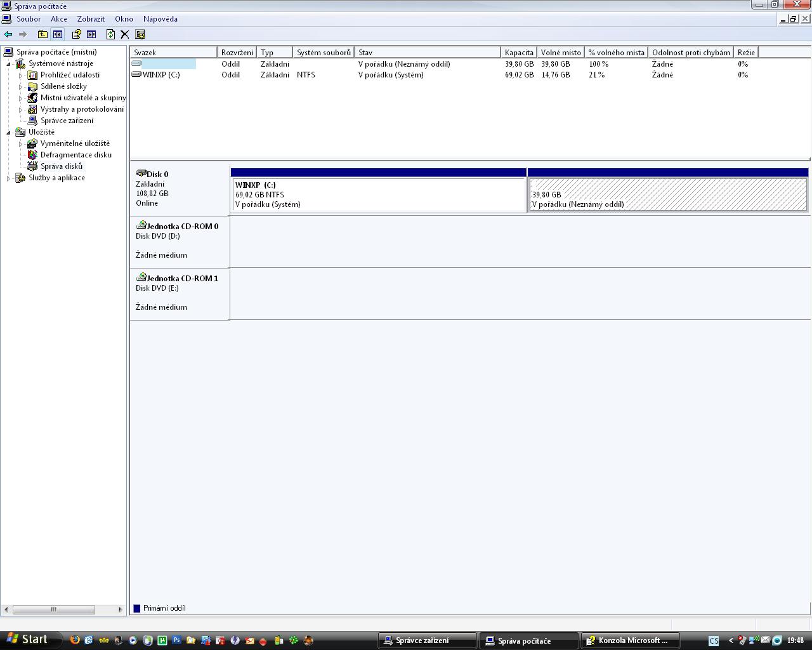The image size is (812, 650).
Task: Select Správa počítače (místní) root node
Action: coord(56,52)
